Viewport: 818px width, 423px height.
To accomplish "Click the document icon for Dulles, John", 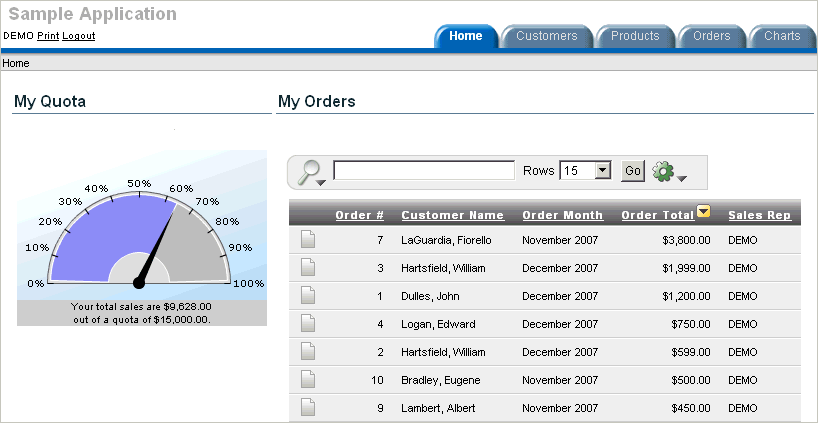I will [308, 296].
